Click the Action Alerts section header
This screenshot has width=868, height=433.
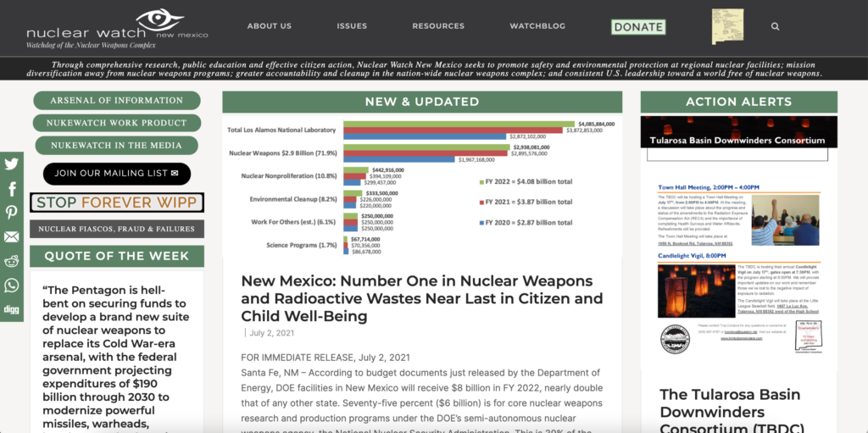tap(739, 102)
